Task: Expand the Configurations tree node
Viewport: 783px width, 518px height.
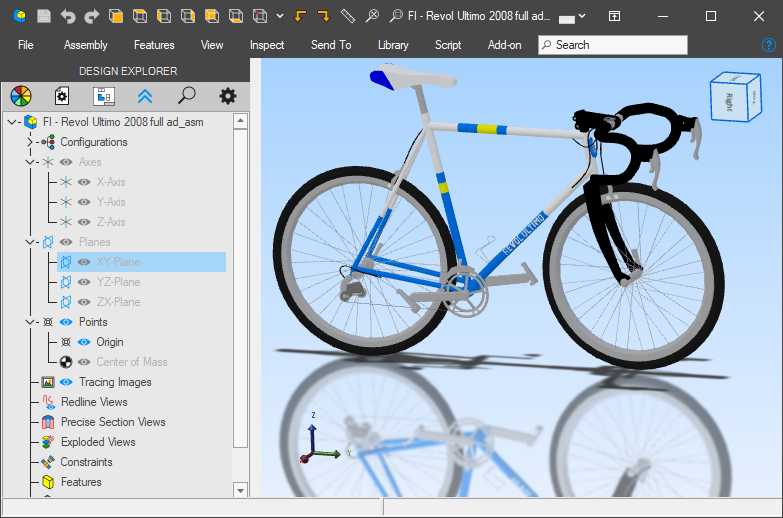Action: tap(30, 142)
